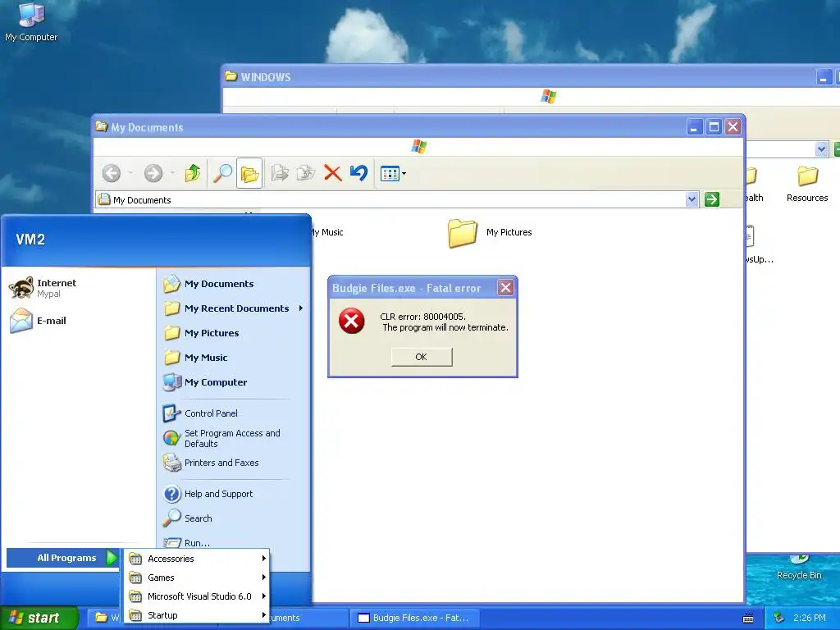Click the taskbar clock showing 2:26 PM

click(809, 619)
